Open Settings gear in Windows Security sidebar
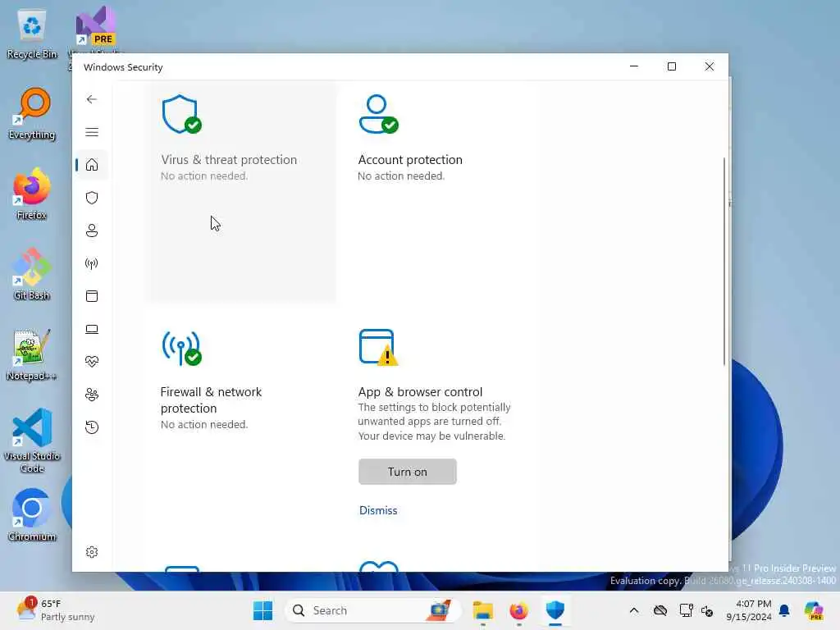 click(x=92, y=552)
